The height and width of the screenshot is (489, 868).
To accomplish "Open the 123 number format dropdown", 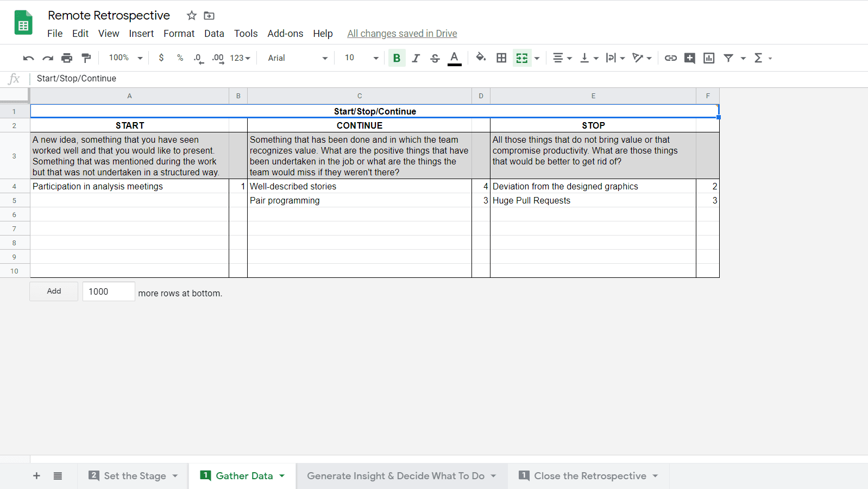I will tap(240, 58).
